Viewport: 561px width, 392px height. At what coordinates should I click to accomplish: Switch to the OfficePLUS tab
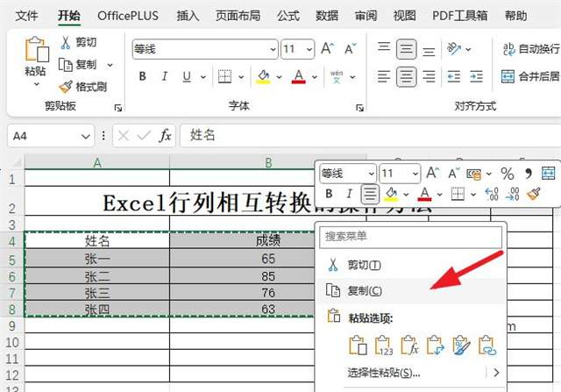[x=128, y=16]
